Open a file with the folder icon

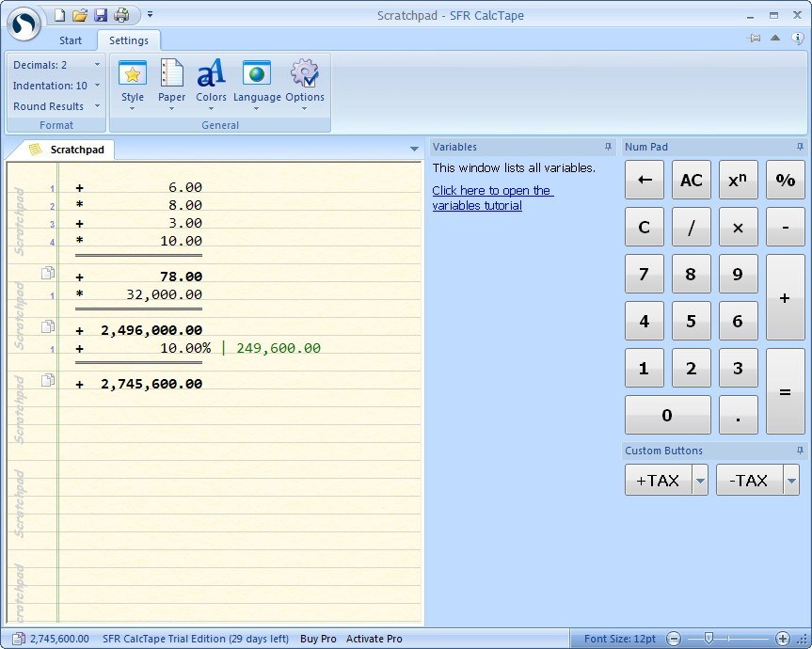[x=80, y=15]
